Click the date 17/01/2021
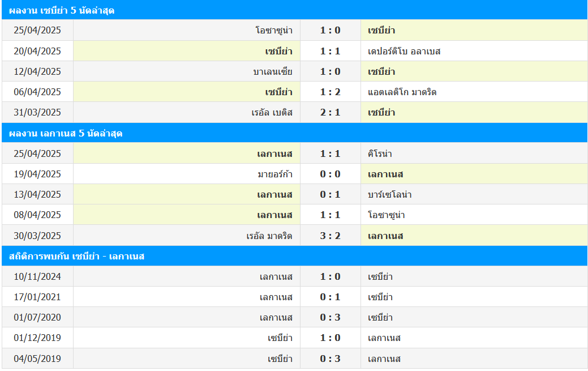The image size is (588, 371). pos(37,297)
